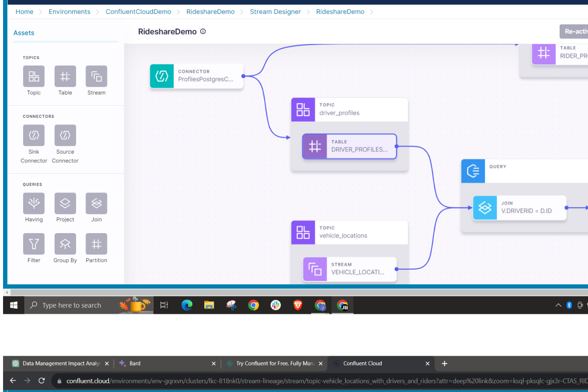
Task: Pick the Source Connector icon
Action: (65, 135)
